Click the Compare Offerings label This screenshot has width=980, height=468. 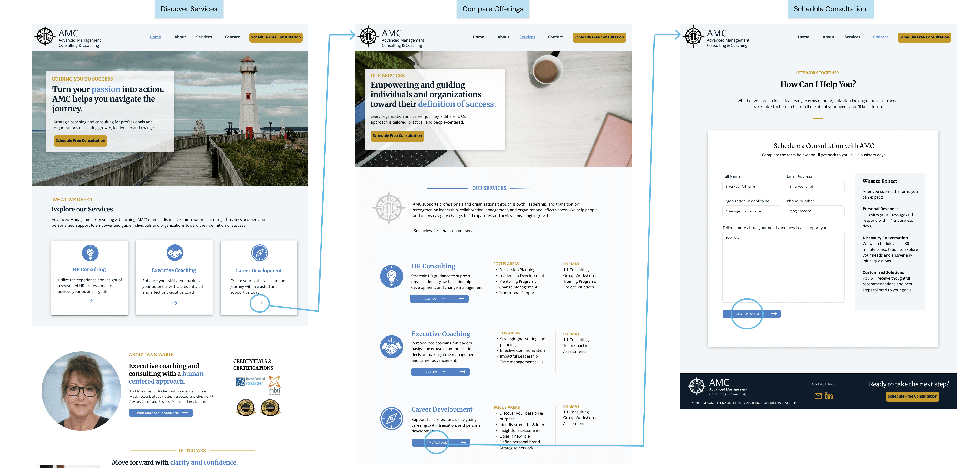coord(493,9)
